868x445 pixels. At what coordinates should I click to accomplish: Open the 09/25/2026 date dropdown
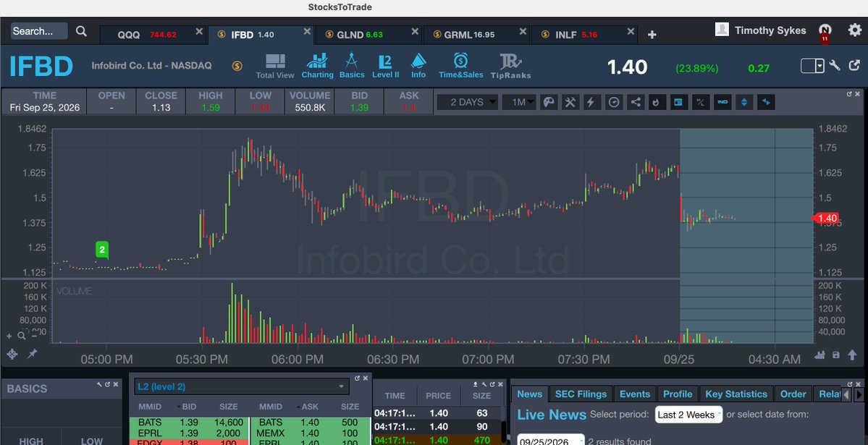pyautogui.click(x=552, y=441)
